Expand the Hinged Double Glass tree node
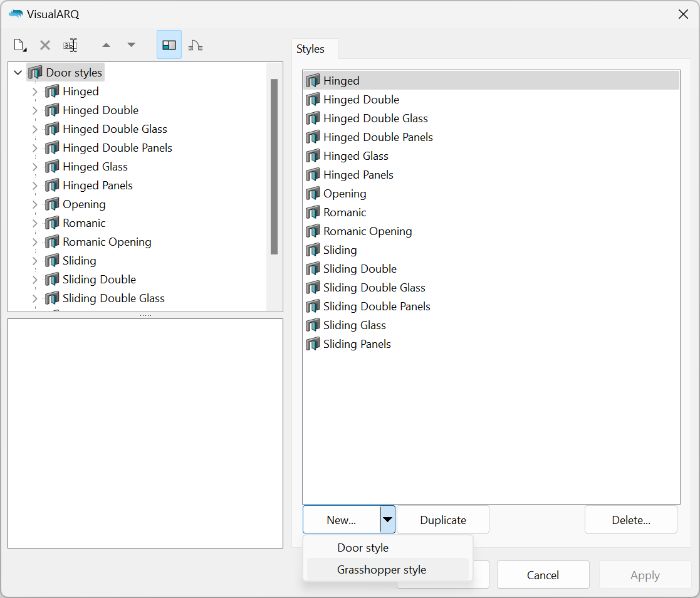Screen dimensions: 700x598 35,129
